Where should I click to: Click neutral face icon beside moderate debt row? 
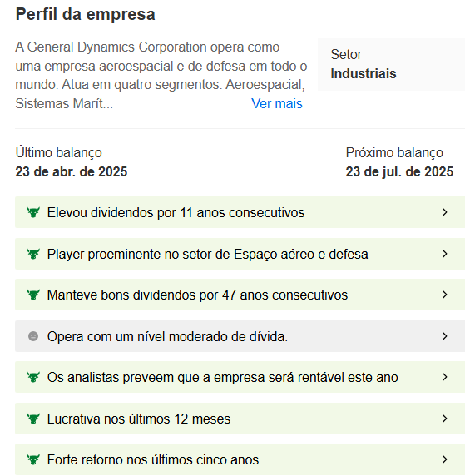pos(33,336)
